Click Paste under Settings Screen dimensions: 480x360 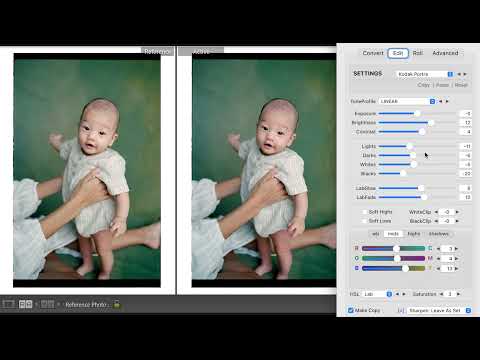(x=442, y=85)
